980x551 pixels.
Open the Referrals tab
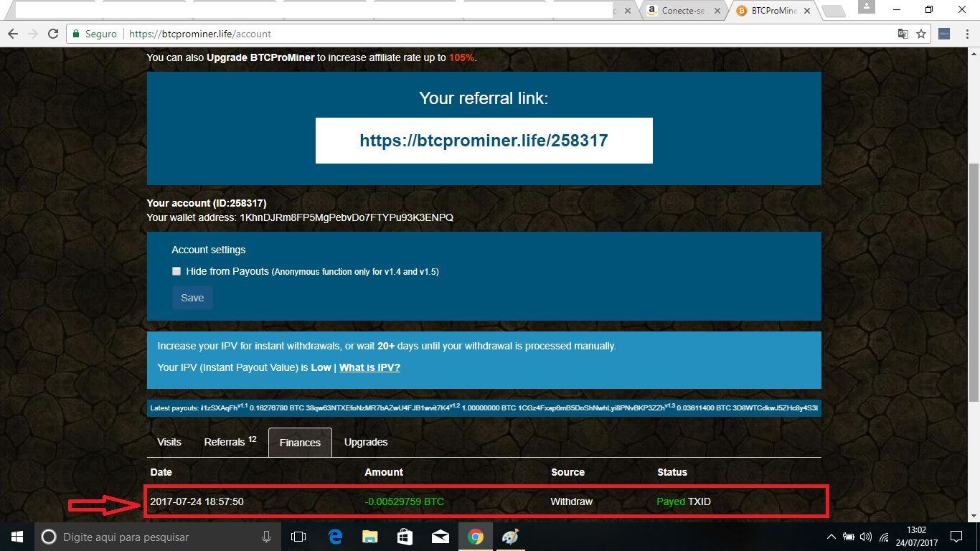[230, 442]
